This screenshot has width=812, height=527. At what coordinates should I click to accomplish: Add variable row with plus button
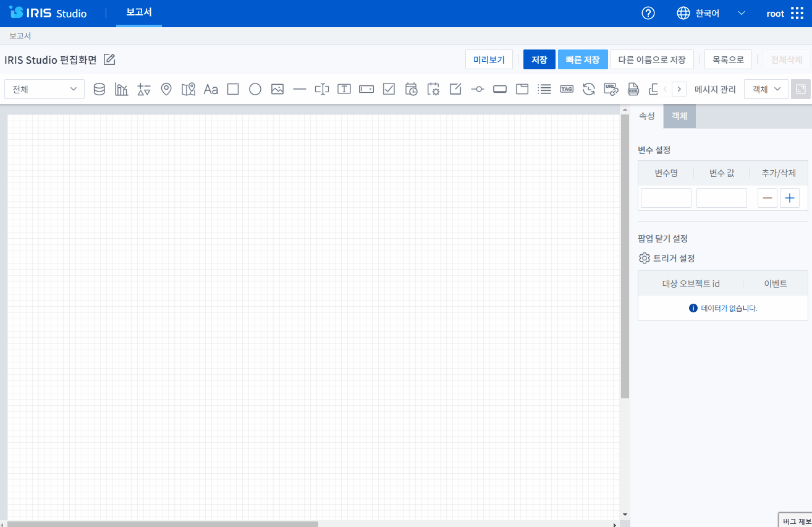pyautogui.click(x=790, y=198)
